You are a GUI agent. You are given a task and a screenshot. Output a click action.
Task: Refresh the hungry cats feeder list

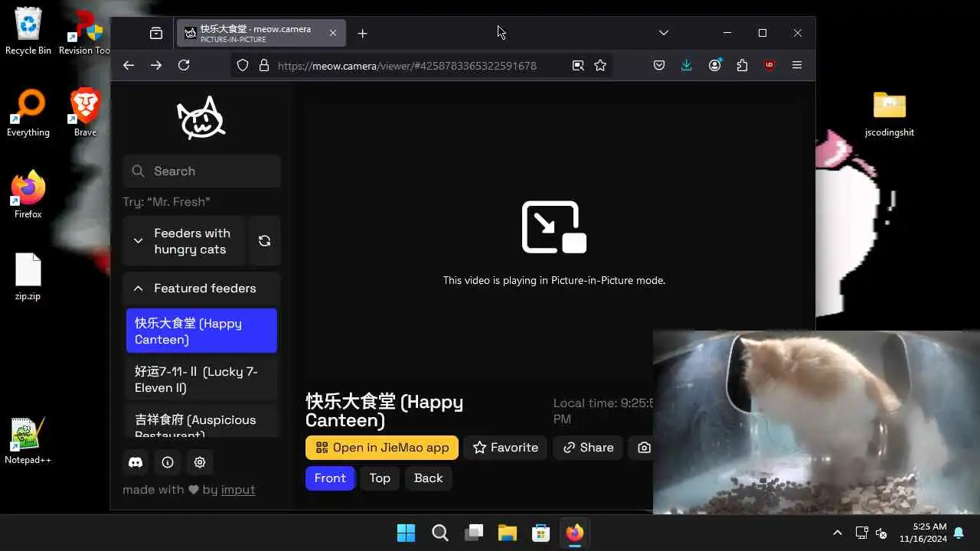[264, 241]
